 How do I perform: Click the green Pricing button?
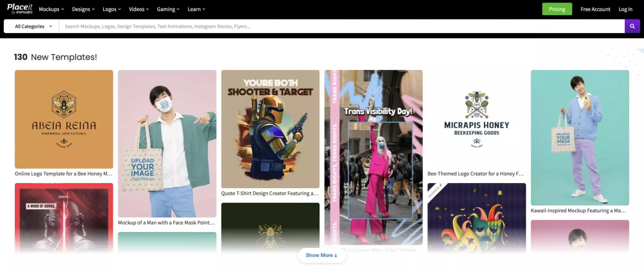557,9
